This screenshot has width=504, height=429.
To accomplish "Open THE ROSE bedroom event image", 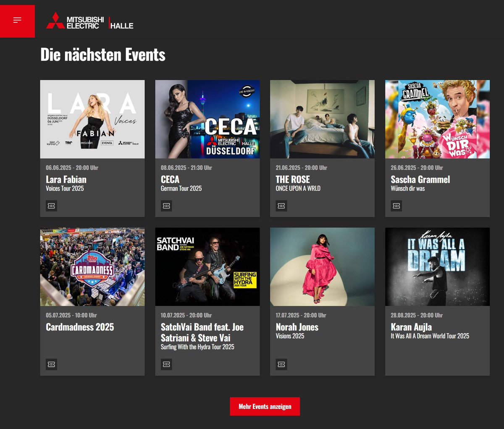I will [322, 119].
